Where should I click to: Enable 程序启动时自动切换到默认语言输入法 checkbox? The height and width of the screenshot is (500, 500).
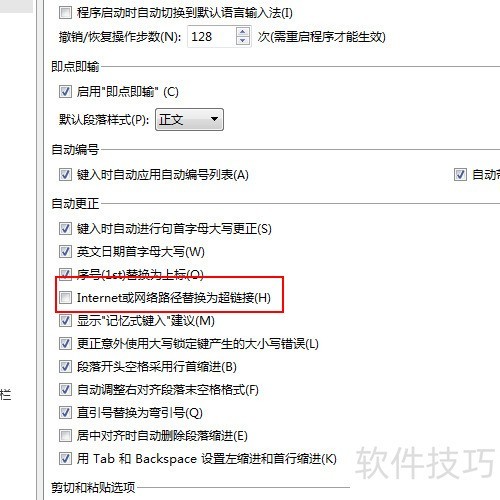click(x=65, y=13)
